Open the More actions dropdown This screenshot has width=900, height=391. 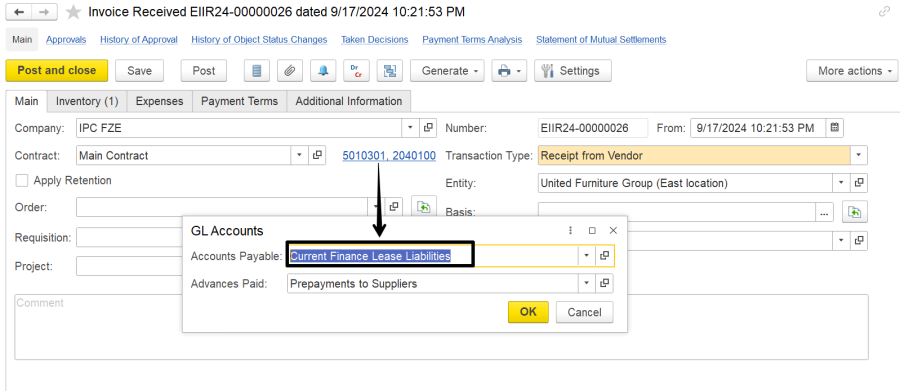(x=852, y=71)
